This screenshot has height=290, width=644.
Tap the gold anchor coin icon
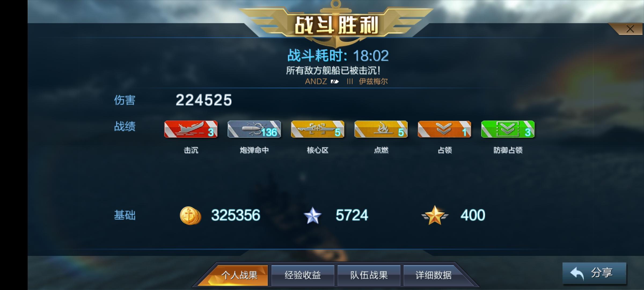click(x=190, y=215)
